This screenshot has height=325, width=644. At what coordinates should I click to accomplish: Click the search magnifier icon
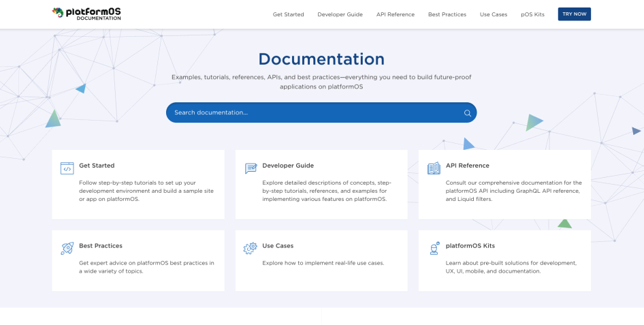coord(468,113)
